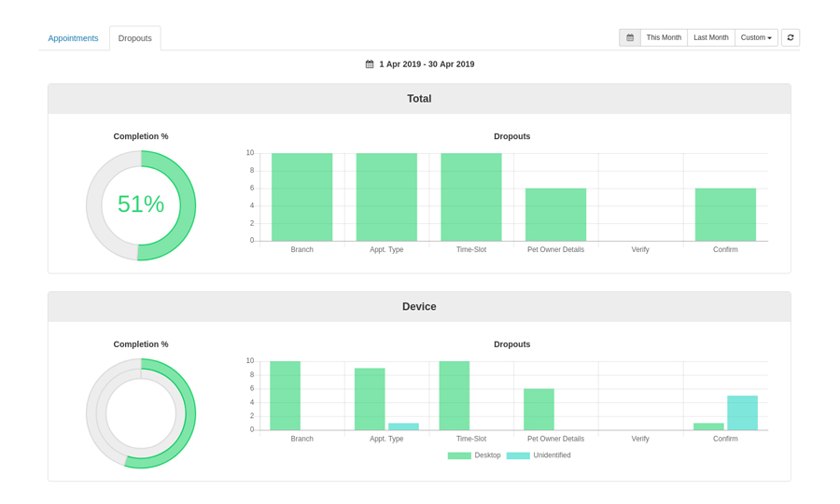Click calendar icon beside the date range

[370, 64]
